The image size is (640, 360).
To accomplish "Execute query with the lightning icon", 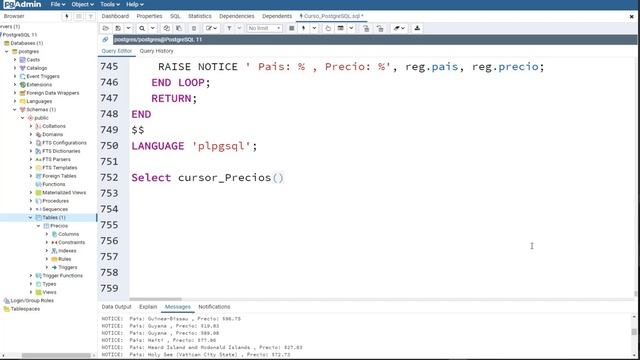I will 303,28.
